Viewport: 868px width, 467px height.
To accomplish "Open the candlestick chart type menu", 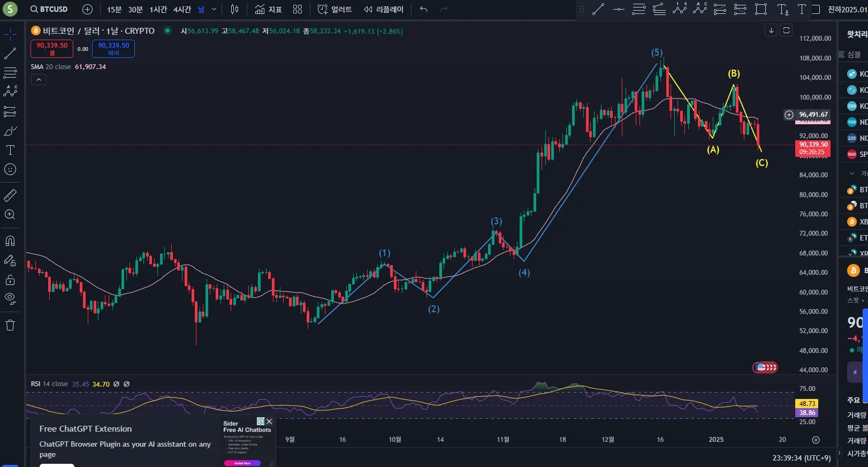I will click(234, 9).
